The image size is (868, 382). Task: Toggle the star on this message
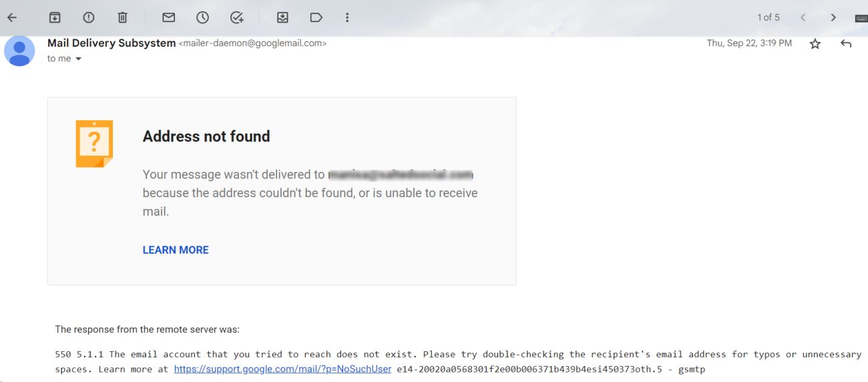[x=815, y=43]
